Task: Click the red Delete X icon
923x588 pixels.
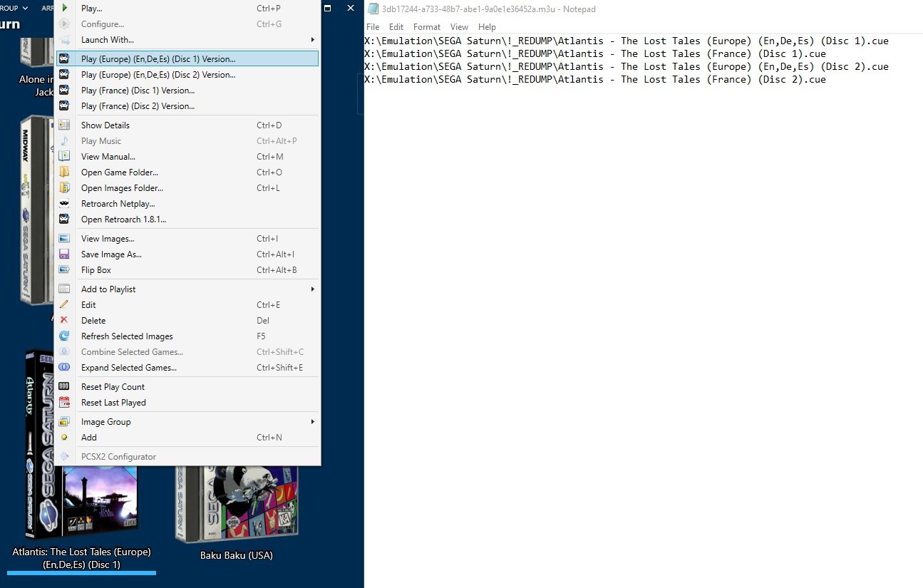Action: (64, 321)
